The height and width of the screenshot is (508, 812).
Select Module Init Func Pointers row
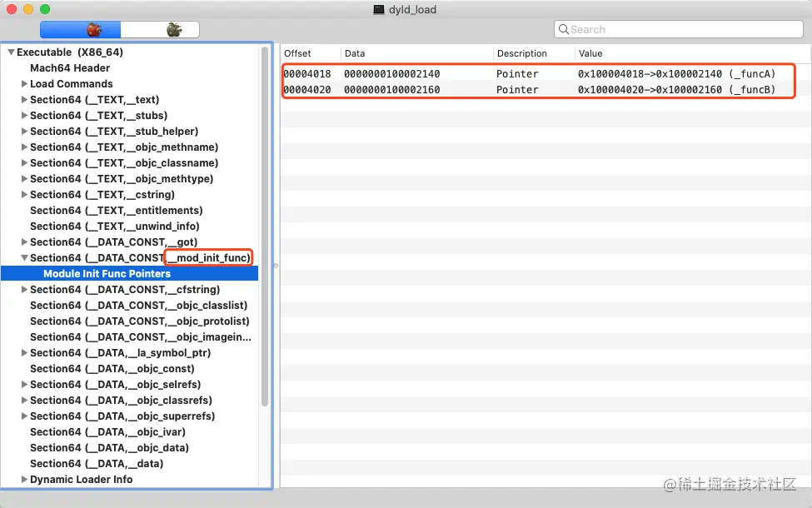click(129, 273)
